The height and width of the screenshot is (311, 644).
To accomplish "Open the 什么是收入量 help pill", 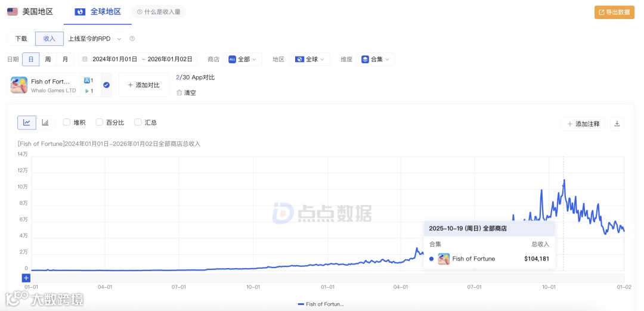I will point(159,12).
